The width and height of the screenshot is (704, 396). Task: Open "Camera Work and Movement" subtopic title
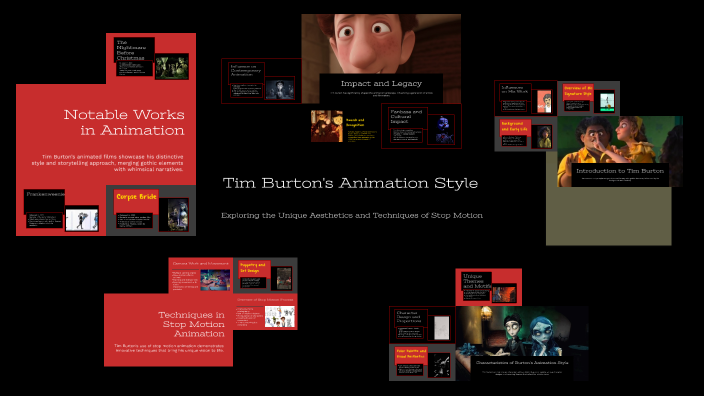click(200, 264)
